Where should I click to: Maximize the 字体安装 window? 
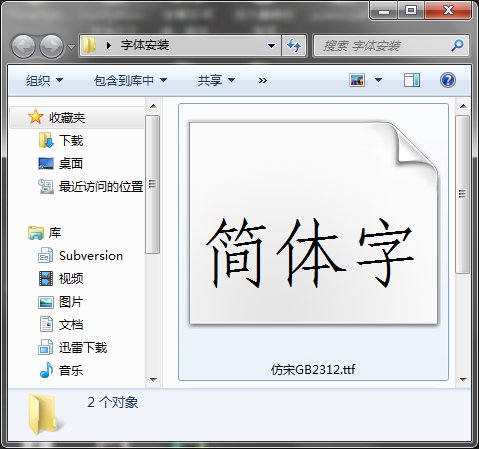click(411, 11)
